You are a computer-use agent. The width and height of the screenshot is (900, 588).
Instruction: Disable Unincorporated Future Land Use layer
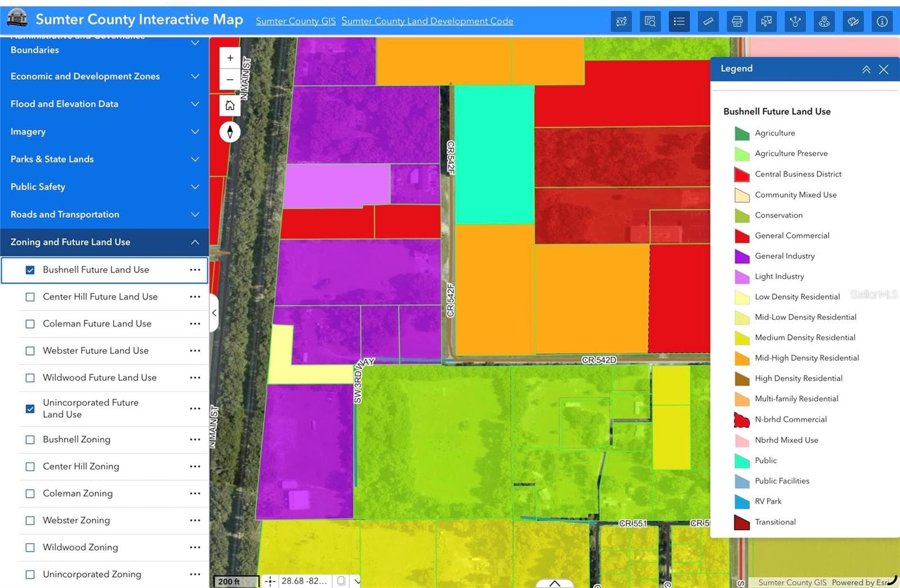(30, 409)
